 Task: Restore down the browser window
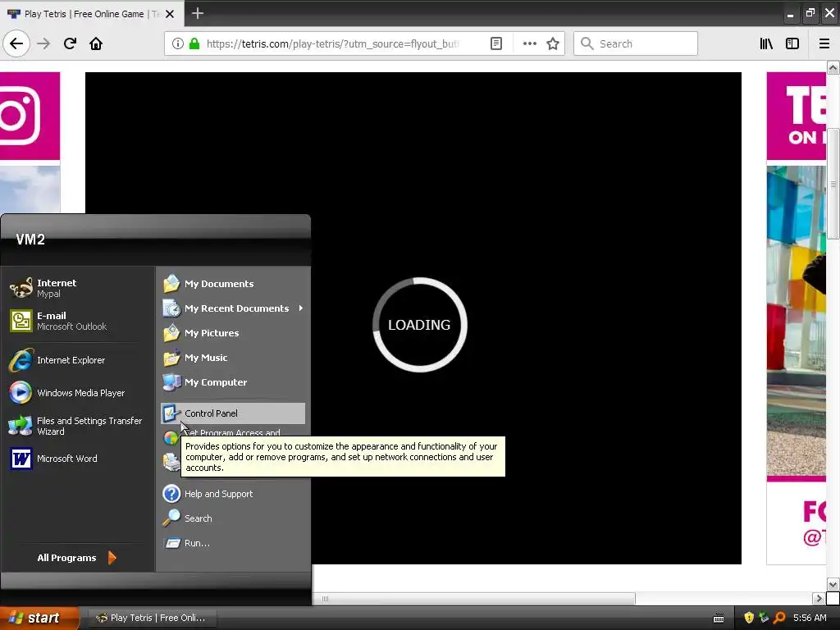click(810, 13)
